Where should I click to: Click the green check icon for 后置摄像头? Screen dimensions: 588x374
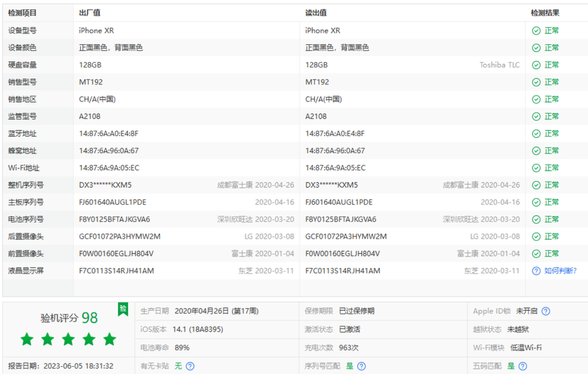tap(536, 236)
